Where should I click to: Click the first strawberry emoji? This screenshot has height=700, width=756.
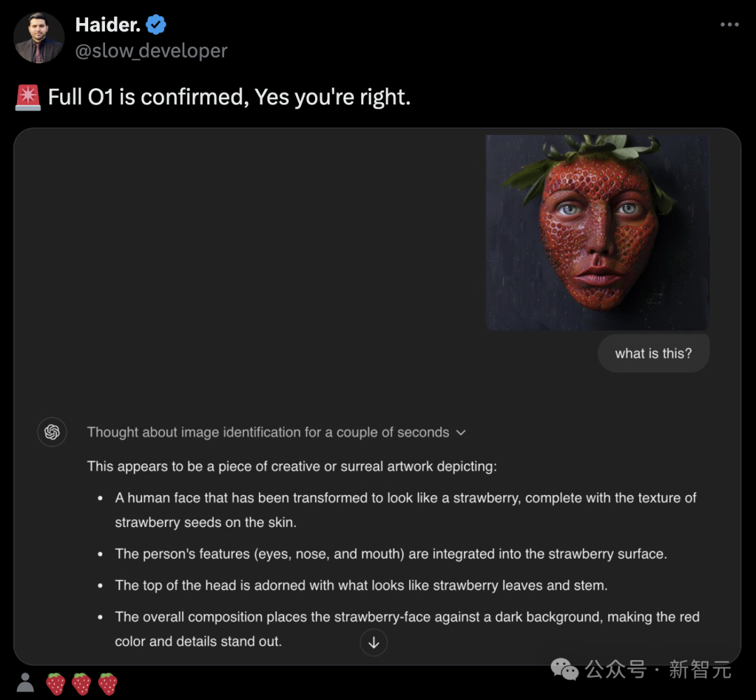click(56, 684)
